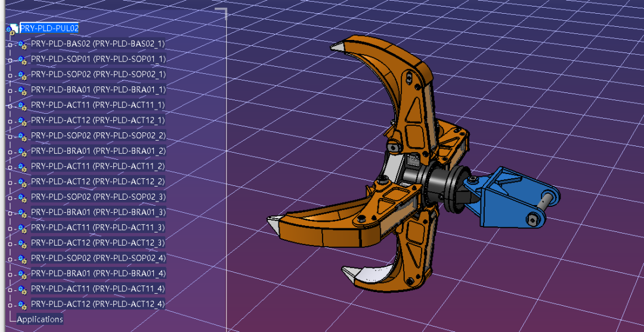Click the icon of PRY-PLD-ACT12_4
This screenshot has width=644, height=332.
click(22, 305)
